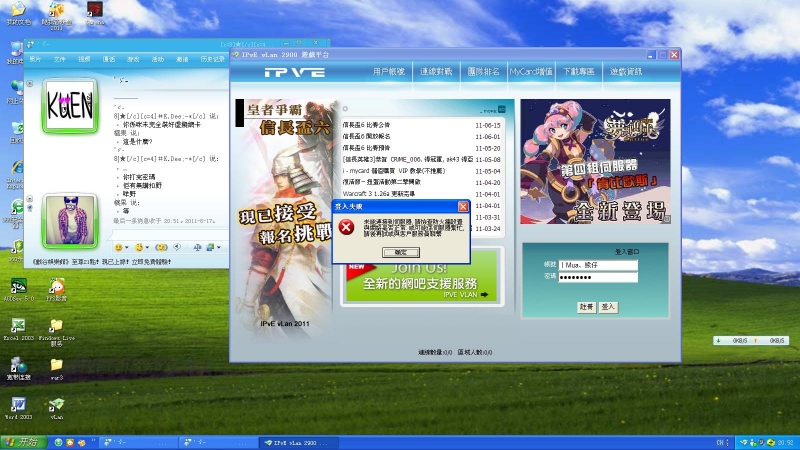This screenshot has height=450, width=800.
Task: Collapse own avatar panel in chat window
Action: 30,199
